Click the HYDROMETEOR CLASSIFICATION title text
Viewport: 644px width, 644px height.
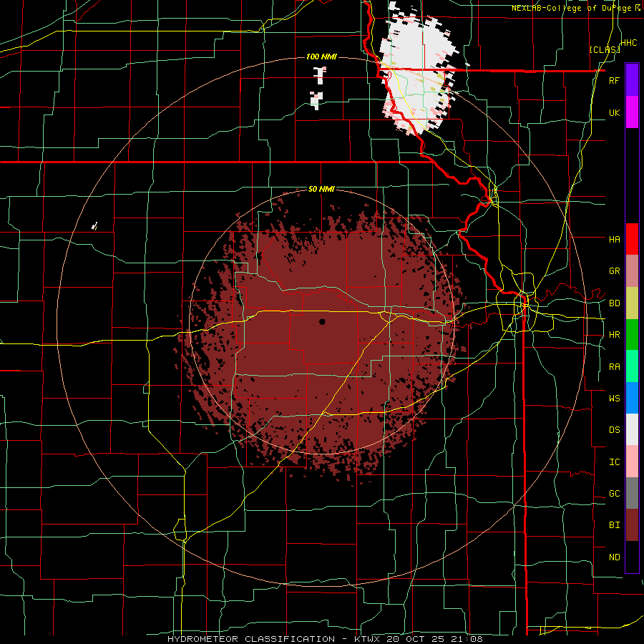coord(251,639)
